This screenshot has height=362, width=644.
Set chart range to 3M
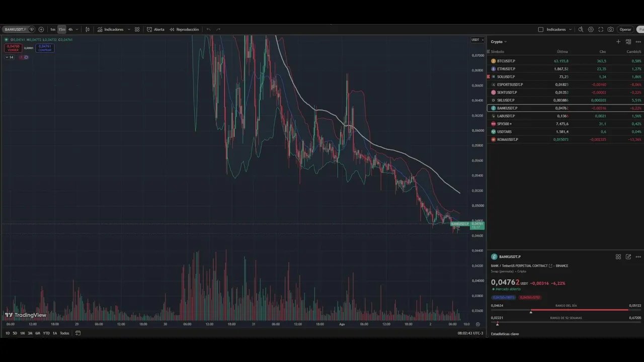click(x=30, y=333)
